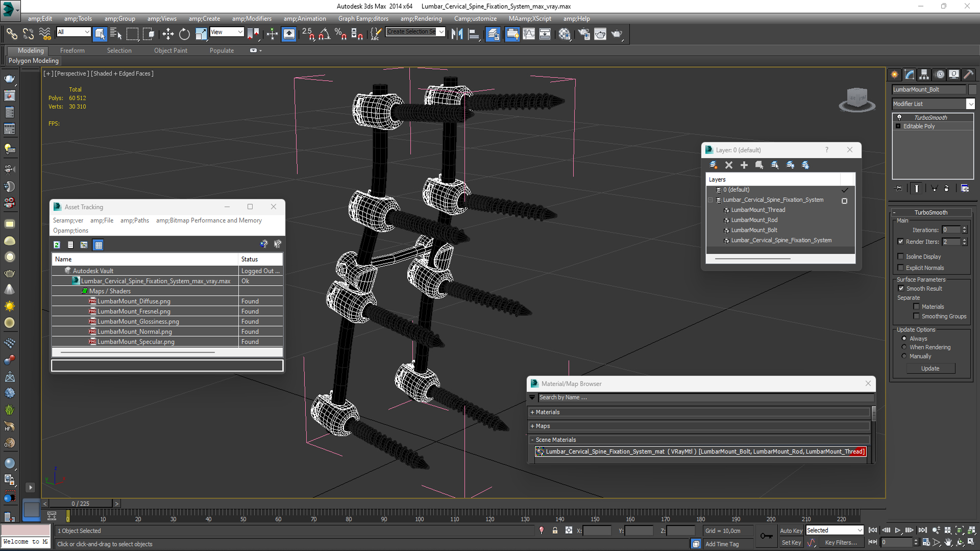Click Create New Layer plus icon
980x551 pixels.
(x=744, y=165)
